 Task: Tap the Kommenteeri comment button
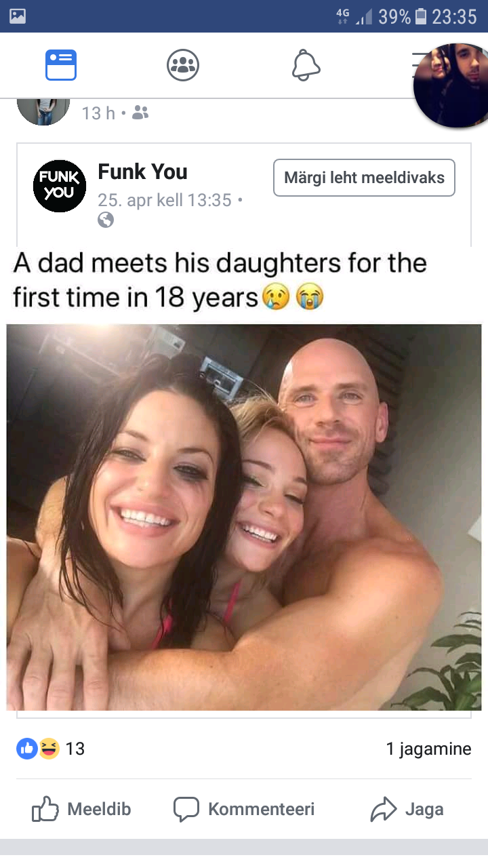click(244, 809)
